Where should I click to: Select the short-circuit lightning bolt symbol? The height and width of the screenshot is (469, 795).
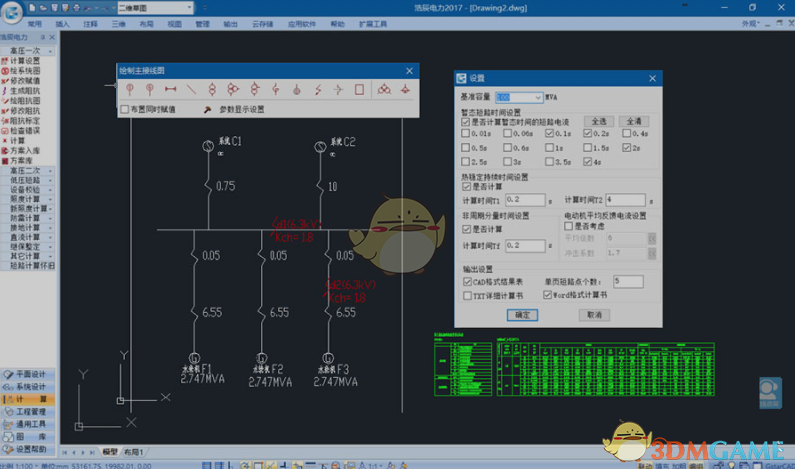[318, 89]
